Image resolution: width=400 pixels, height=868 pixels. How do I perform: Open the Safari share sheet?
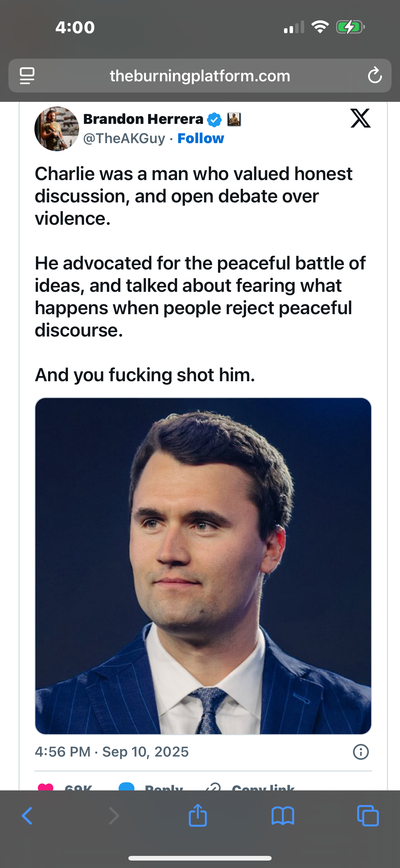pos(198,815)
